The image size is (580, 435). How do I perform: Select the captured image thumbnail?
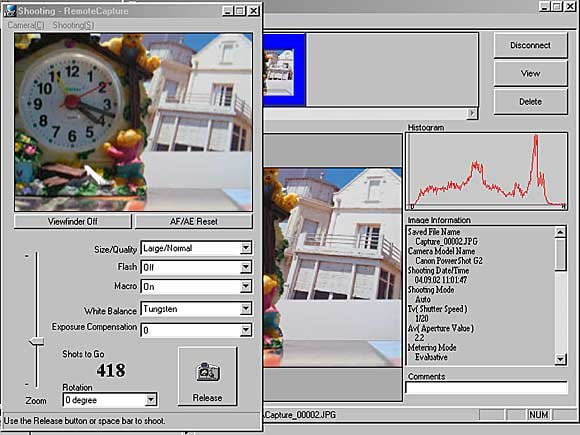tap(284, 70)
